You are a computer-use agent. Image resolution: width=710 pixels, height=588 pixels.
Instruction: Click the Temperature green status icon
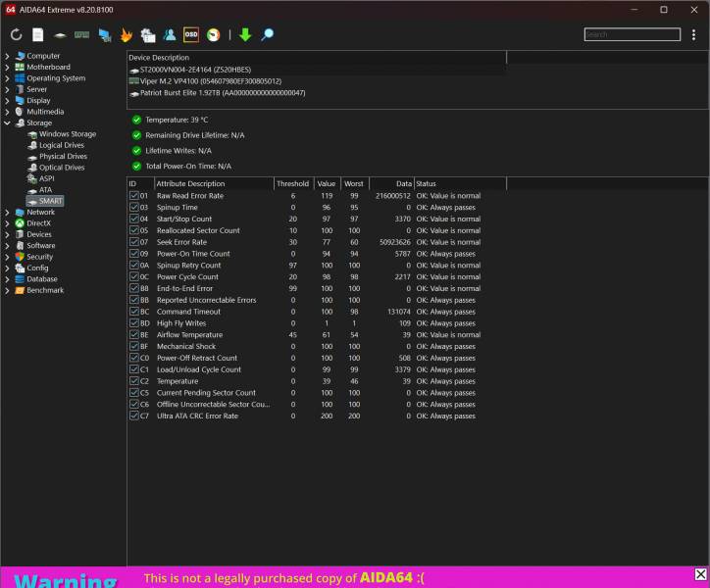tap(136, 120)
